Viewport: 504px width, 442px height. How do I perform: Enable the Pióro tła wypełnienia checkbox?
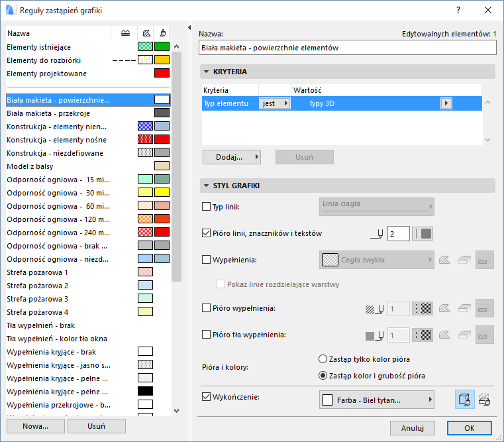(x=206, y=335)
